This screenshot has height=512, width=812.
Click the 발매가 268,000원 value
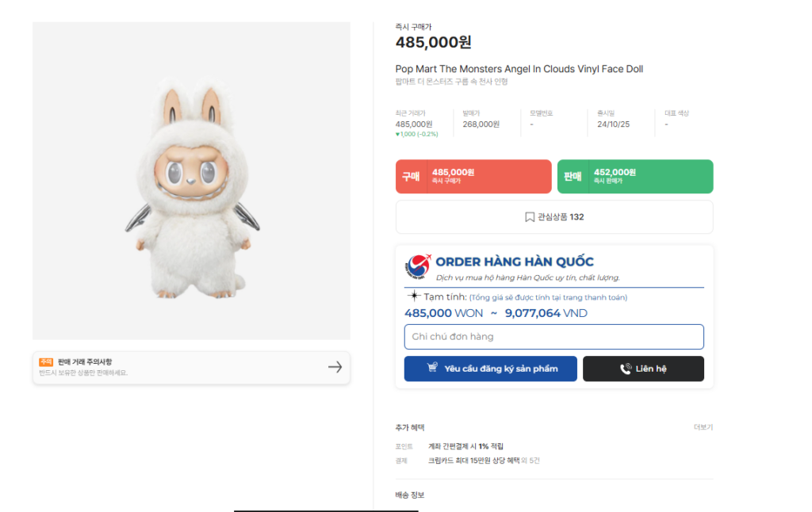(x=481, y=124)
